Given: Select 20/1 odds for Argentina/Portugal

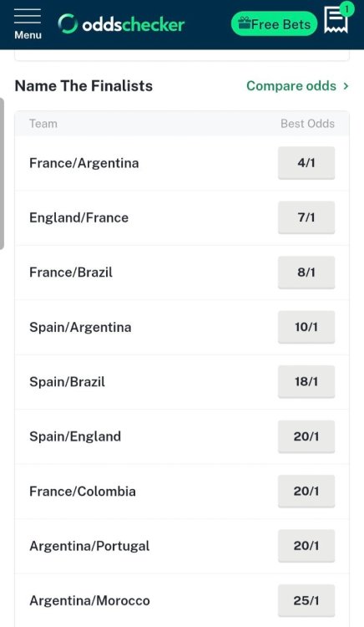Looking at the screenshot, I should 306,546.
